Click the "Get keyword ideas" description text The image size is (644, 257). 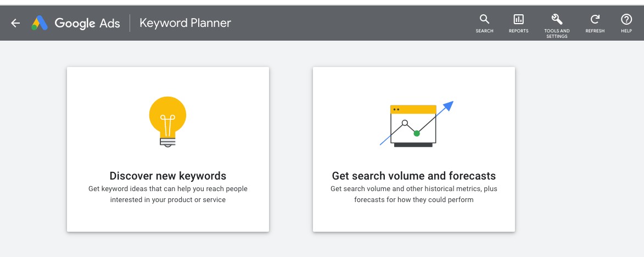[x=168, y=194]
